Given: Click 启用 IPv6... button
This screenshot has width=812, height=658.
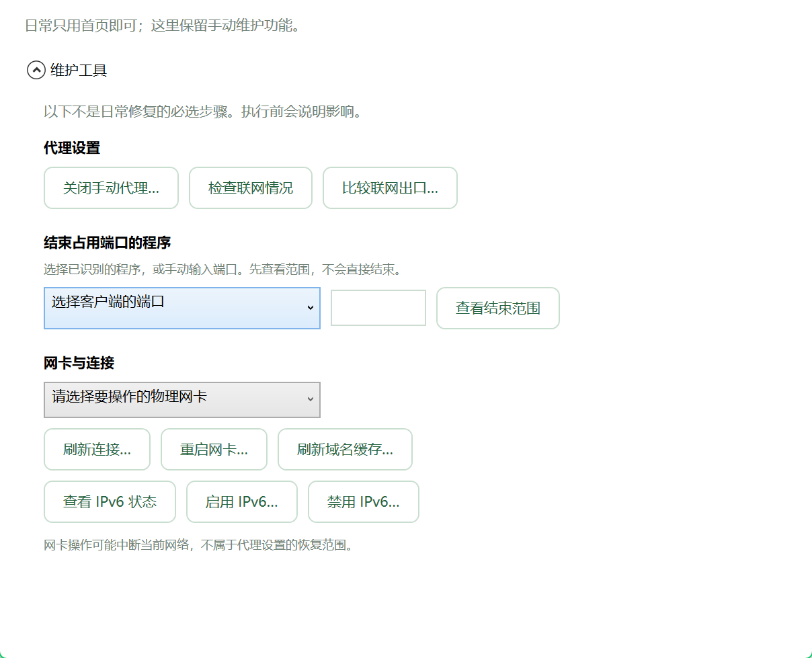Looking at the screenshot, I should [242, 502].
